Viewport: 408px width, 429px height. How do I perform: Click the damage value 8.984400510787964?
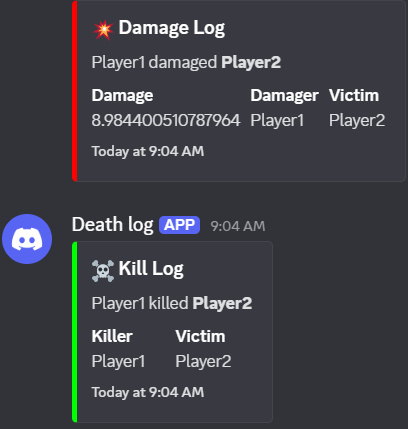pos(166,120)
